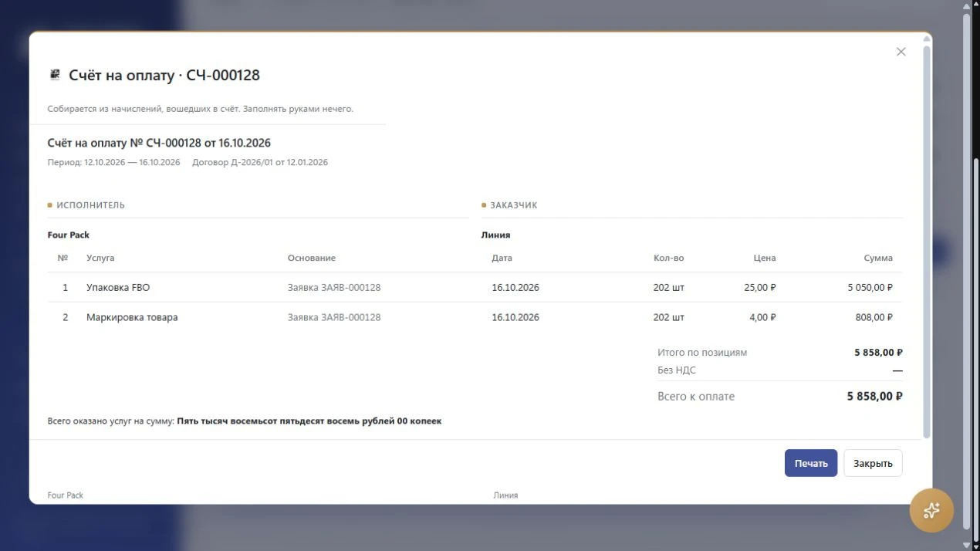Viewport: 980px width, 551px height.
Task: Click the "ЗАКАЗЧИК" section label
Action: pos(514,205)
